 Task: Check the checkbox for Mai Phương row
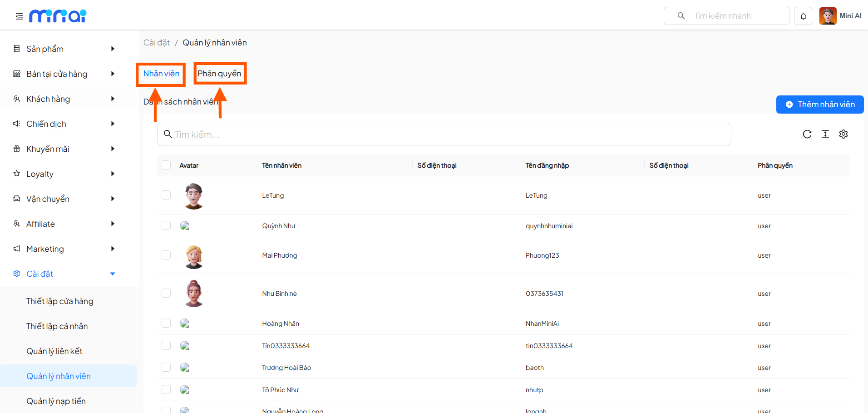[x=166, y=255]
